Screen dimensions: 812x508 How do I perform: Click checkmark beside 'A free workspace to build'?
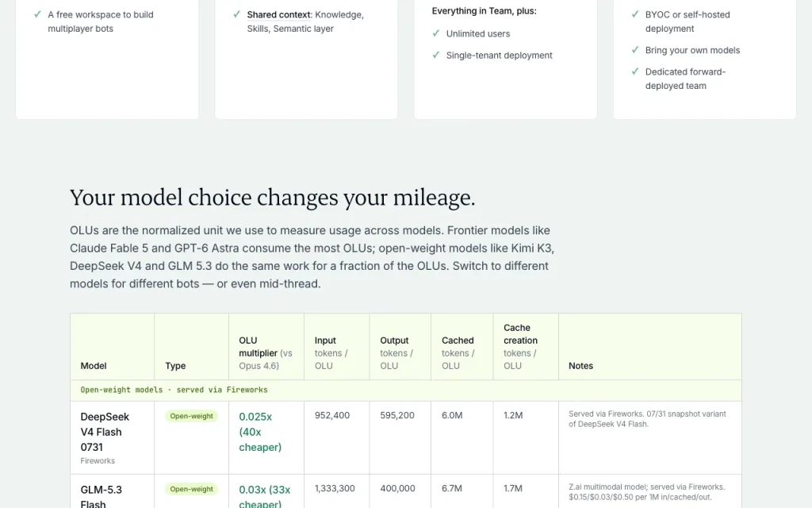point(37,14)
